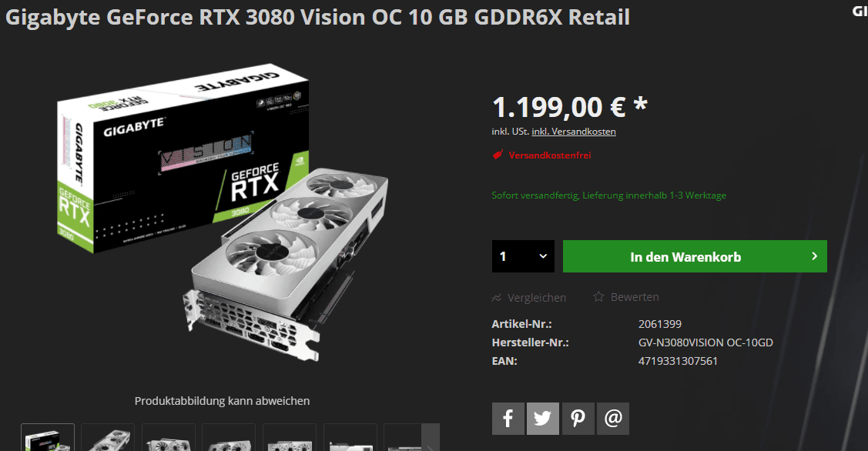This screenshot has height=451, width=868.
Task: Select the second thumbnail, angled card
Action: 108,438
